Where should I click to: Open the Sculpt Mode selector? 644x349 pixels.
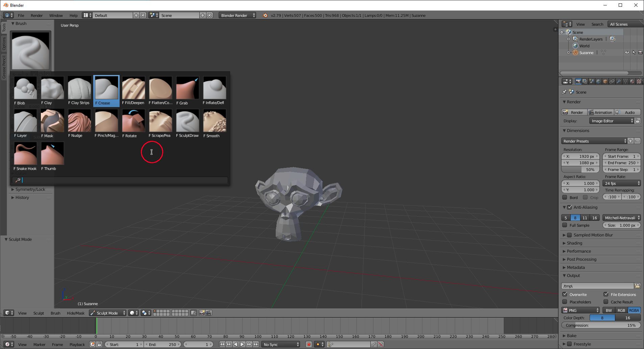click(107, 313)
